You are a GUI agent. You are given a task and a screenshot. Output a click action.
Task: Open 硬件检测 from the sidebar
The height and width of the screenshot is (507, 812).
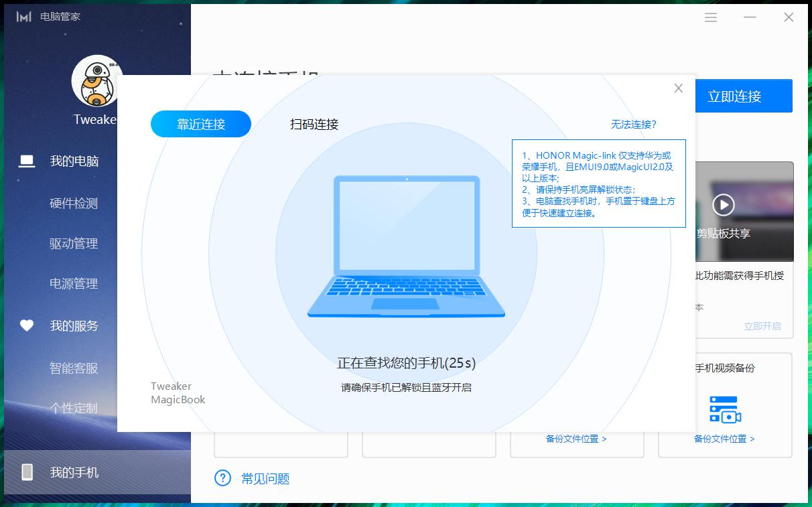74,203
